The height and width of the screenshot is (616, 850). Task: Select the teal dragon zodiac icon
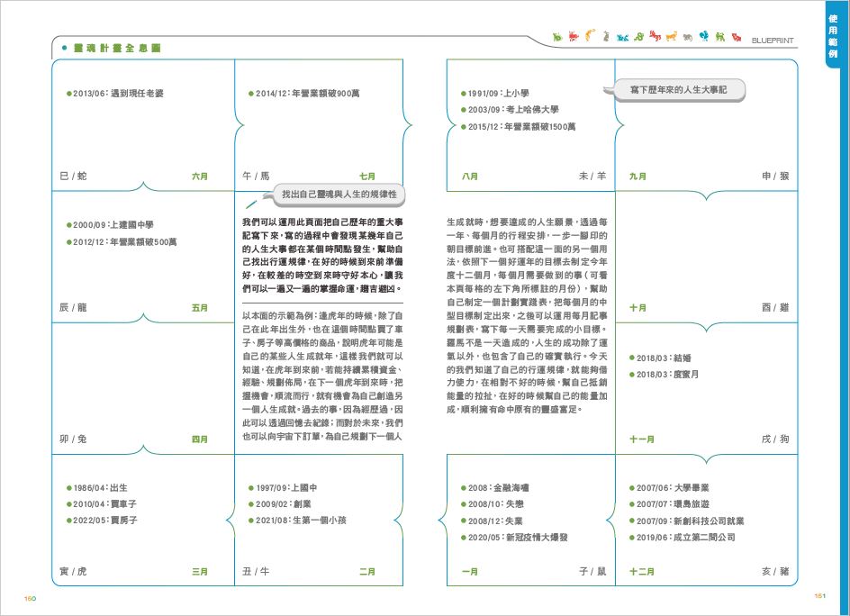tap(622, 37)
